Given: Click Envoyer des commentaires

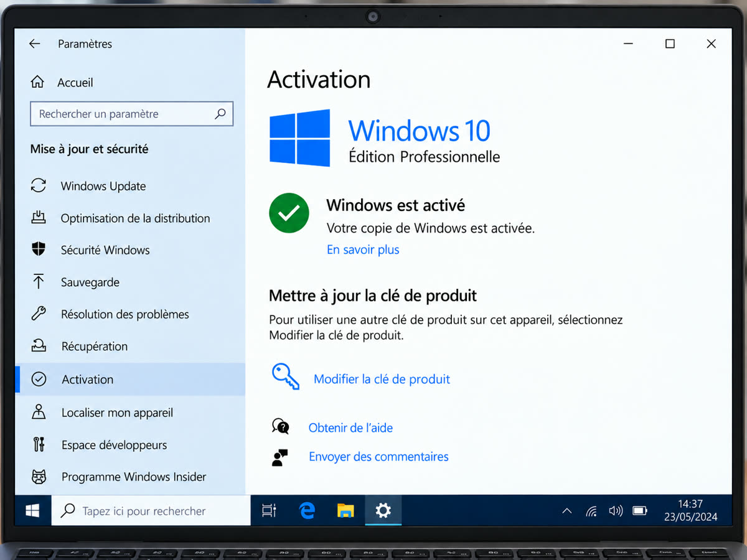Looking at the screenshot, I should tap(378, 457).
